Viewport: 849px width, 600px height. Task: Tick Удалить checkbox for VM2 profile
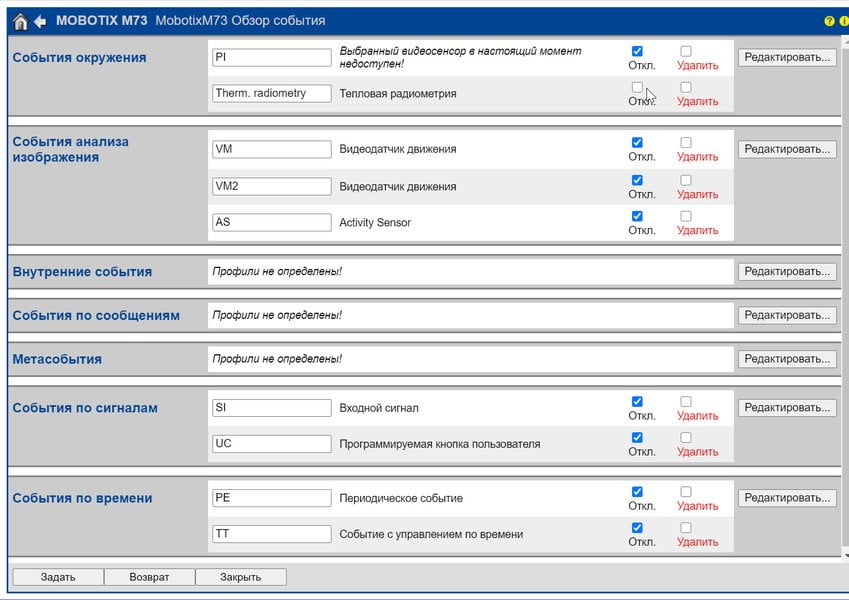tap(685, 180)
